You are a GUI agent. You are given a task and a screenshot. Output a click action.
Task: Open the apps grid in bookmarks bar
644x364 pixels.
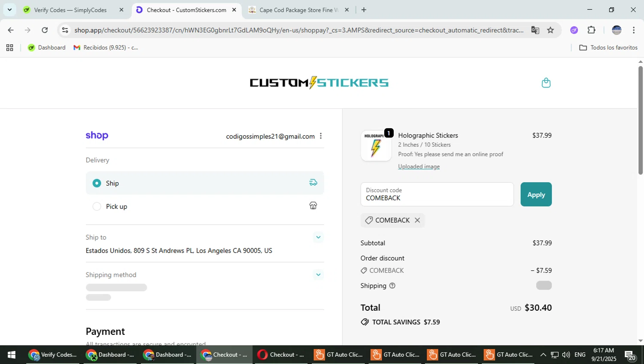[x=9, y=48]
